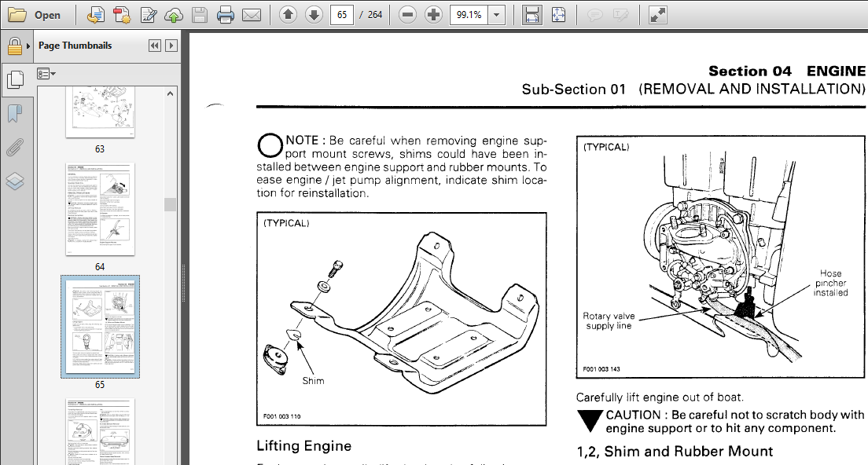This screenshot has width=868, height=465.
Task: Open the zoom level dropdown arrow
Action: click(x=497, y=15)
